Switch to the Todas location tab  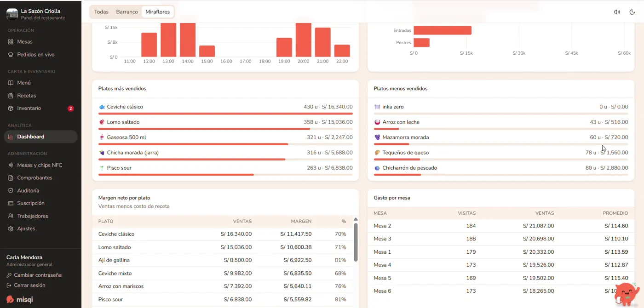pyautogui.click(x=101, y=12)
